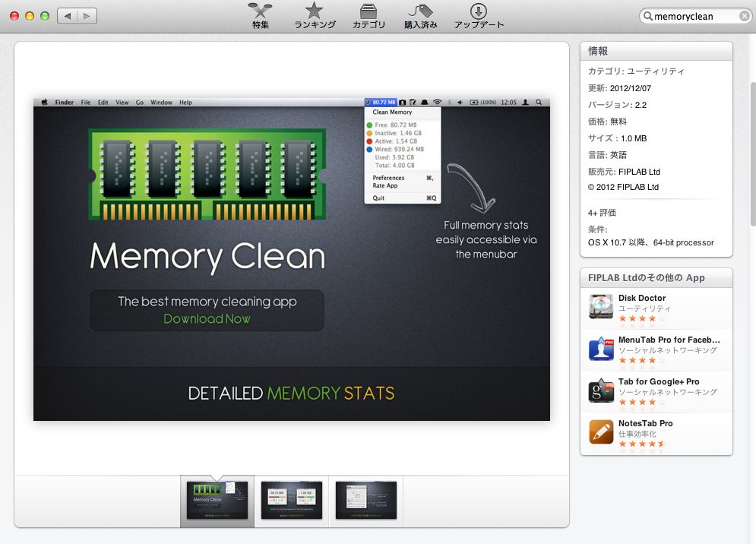The height and width of the screenshot is (544, 756).
Task: Open the NotesTab Pro title link
Action: click(x=646, y=423)
